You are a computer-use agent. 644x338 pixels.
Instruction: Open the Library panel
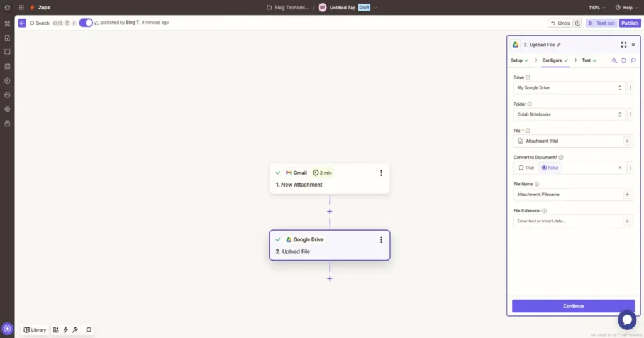(x=35, y=330)
